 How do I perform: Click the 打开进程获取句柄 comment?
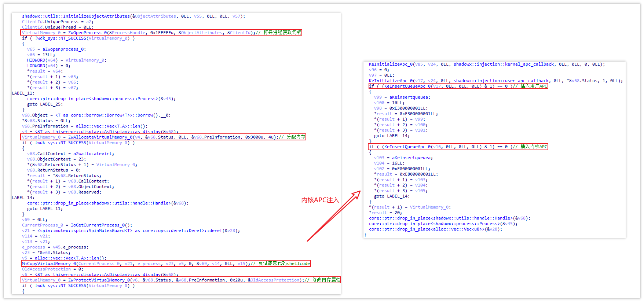[x=282, y=33]
